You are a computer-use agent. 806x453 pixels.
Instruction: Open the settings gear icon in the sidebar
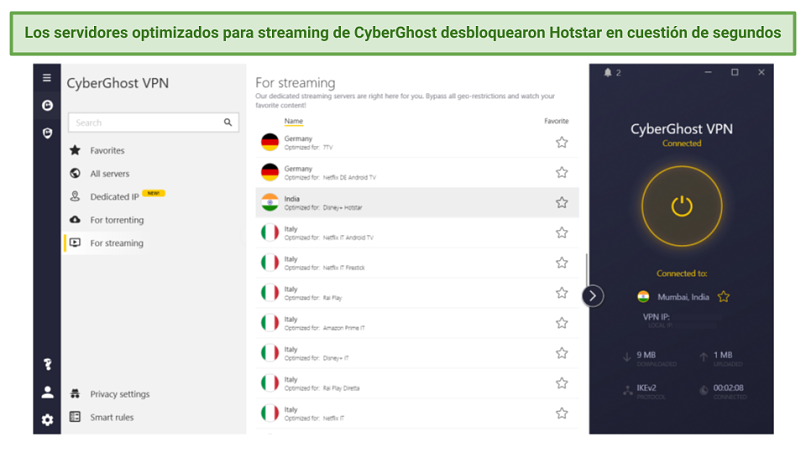click(47, 420)
